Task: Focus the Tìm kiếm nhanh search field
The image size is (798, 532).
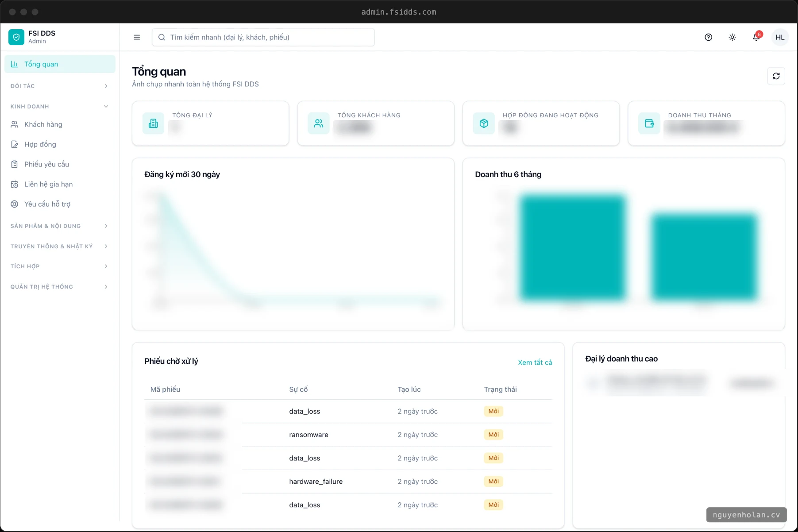Action: point(263,37)
